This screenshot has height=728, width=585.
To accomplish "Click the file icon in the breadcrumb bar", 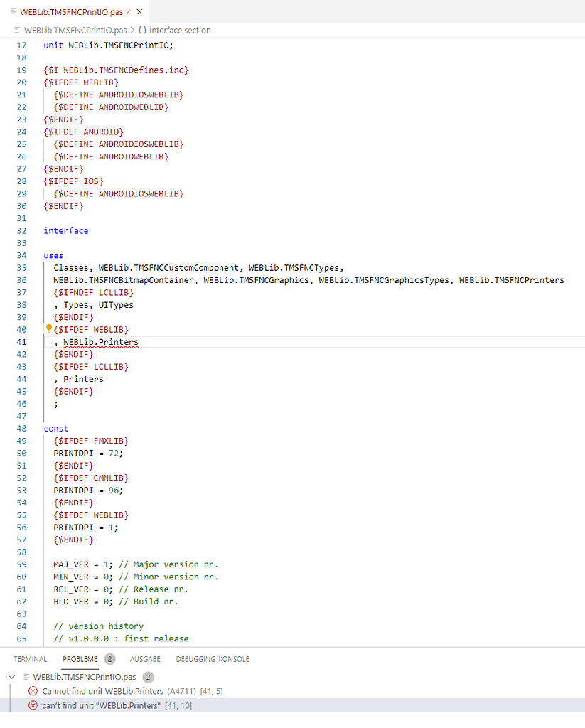I will [x=17, y=30].
